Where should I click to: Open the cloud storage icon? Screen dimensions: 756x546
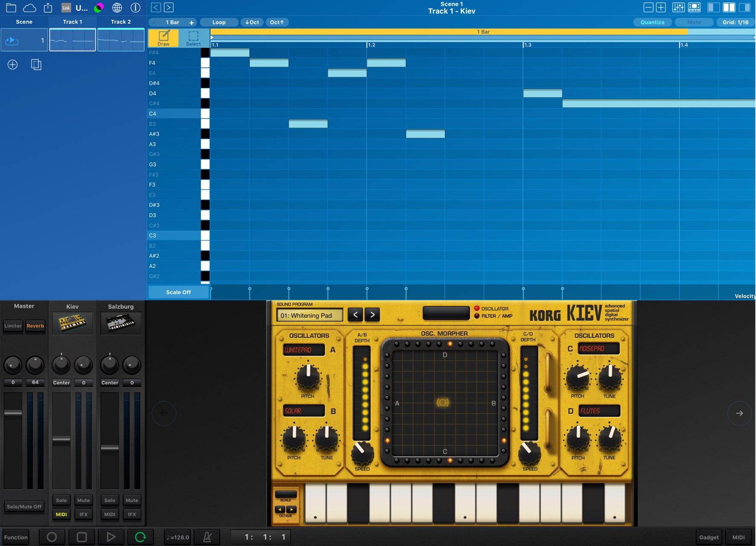pos(29,8)
